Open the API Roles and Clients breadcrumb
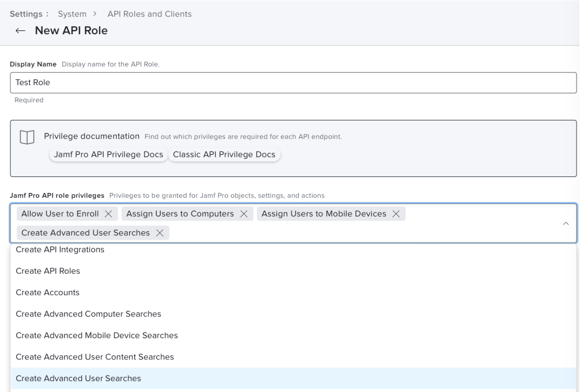The image size is (582, 392). [150, 14]
